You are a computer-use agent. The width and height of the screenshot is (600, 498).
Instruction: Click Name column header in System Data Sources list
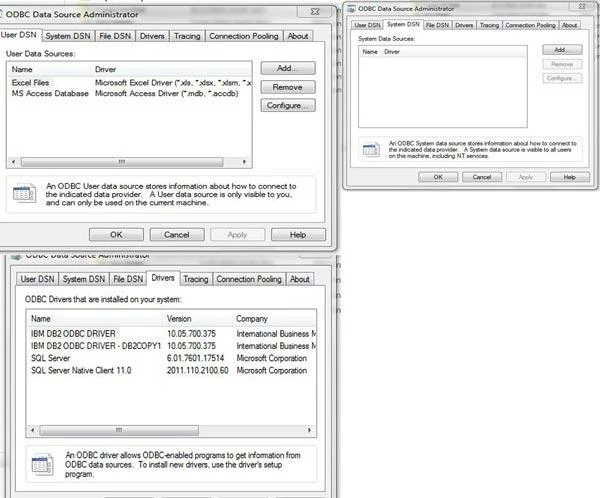pos(370,52)
